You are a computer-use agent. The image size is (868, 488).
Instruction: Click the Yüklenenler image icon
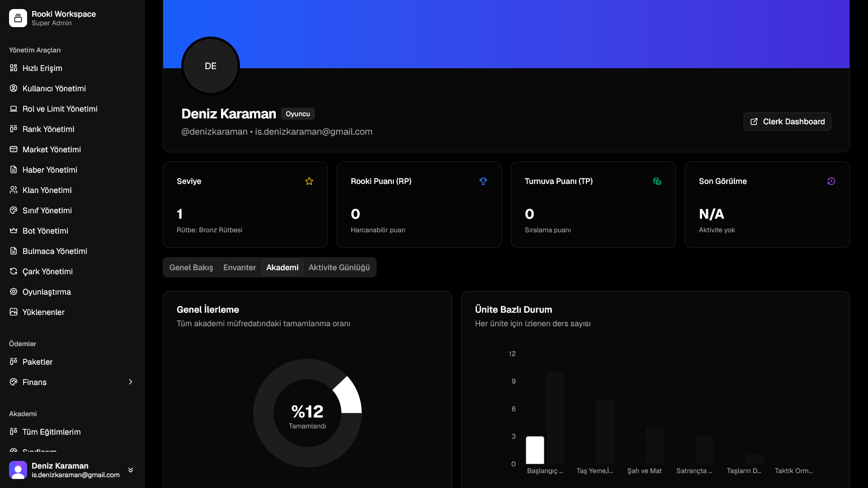click(x=14, y=312)
